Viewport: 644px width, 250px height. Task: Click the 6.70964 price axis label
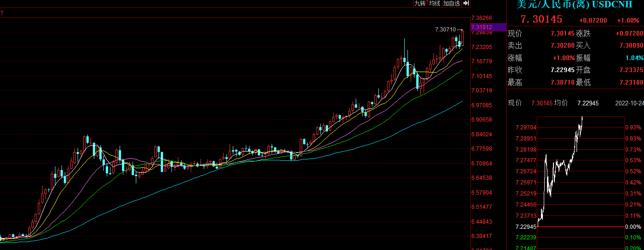[x=481, y=163]
